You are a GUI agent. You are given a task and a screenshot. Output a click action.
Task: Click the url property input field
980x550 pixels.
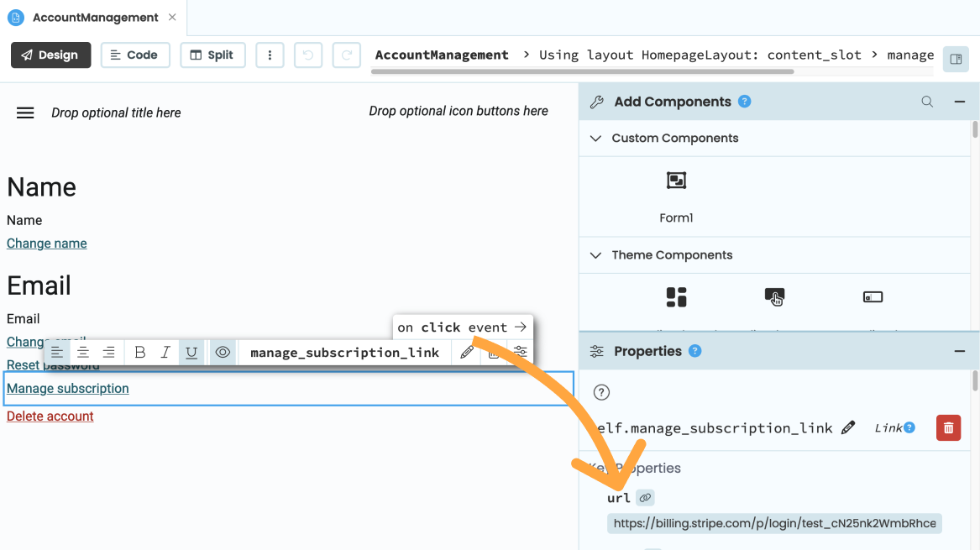coord(774,523)
